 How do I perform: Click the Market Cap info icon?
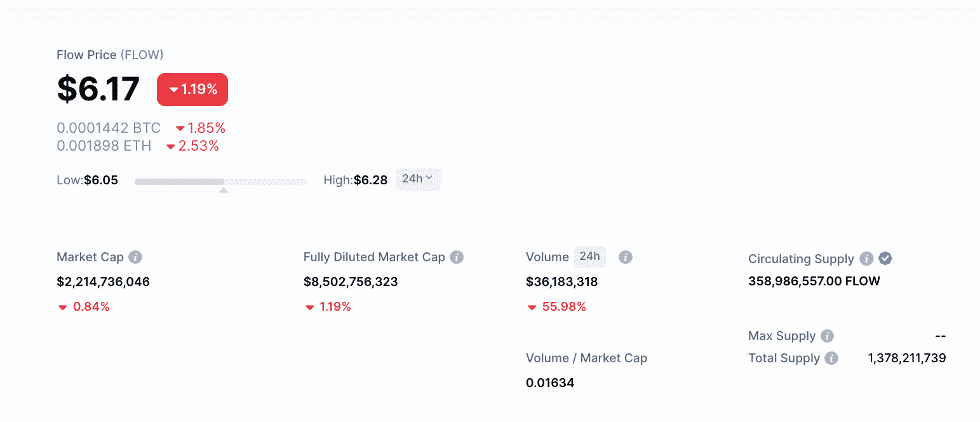135,257
